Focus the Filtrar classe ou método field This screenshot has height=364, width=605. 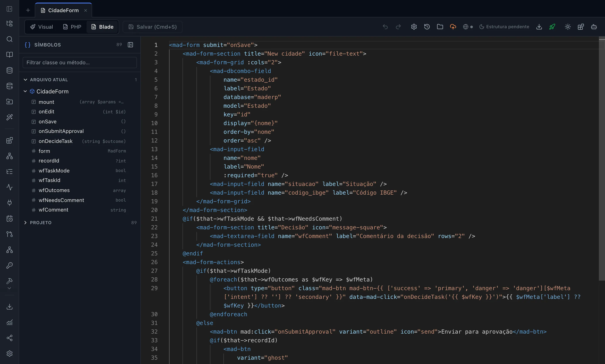coord(80,63)
